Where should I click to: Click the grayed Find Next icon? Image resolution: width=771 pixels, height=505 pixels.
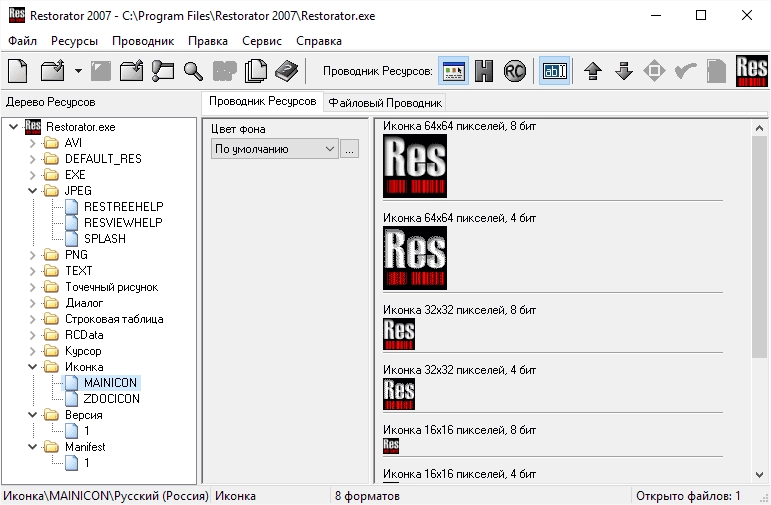click(x=225, y=71)
